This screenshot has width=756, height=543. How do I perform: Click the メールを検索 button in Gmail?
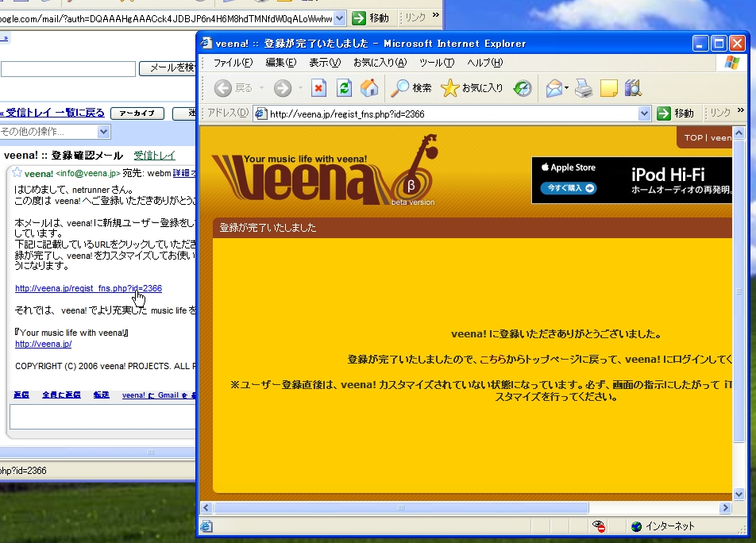[x=168, y=68]
